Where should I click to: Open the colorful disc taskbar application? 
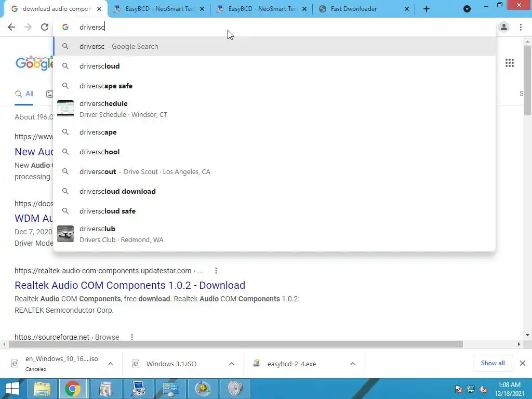tap(203, 389)
